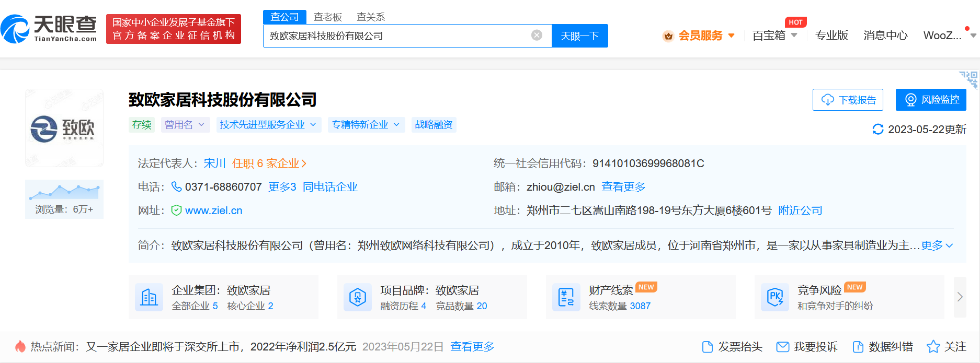Switch to the 查关系 tab
This screenshot has width=980, height=363.
(x=370, y=17)
